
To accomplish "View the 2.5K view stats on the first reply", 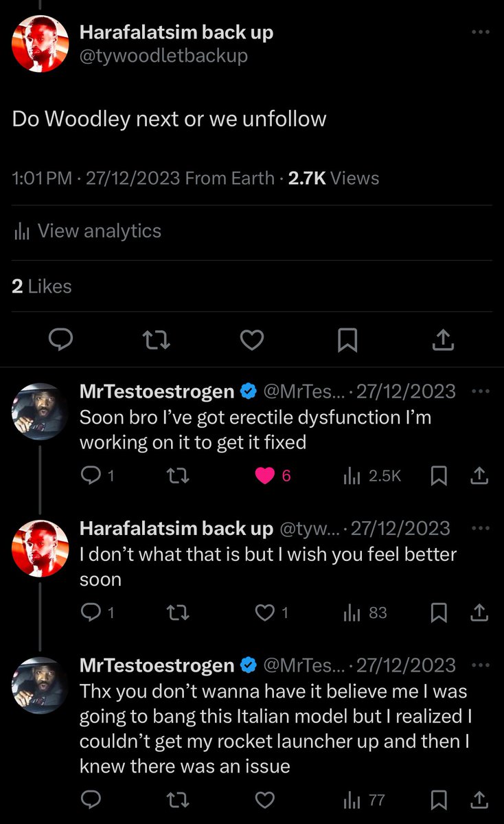I will (x=371, y=475).
